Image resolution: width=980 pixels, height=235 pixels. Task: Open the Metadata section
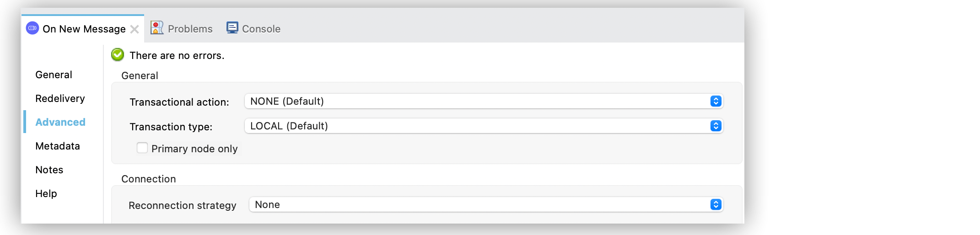pyautogui.click(x=58, y=146)
